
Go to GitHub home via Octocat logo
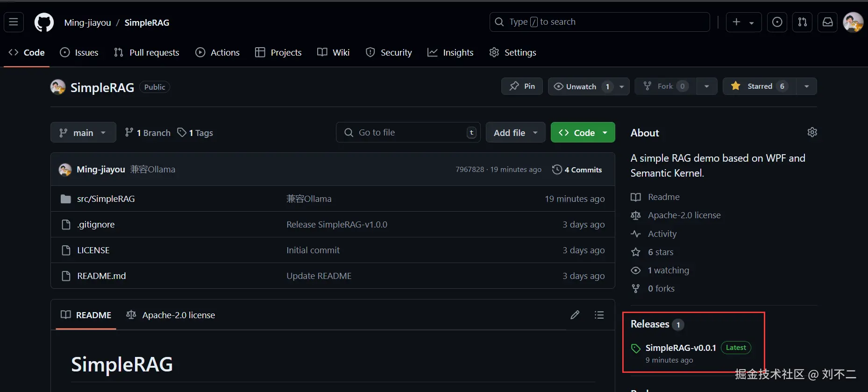coord(44,22)
